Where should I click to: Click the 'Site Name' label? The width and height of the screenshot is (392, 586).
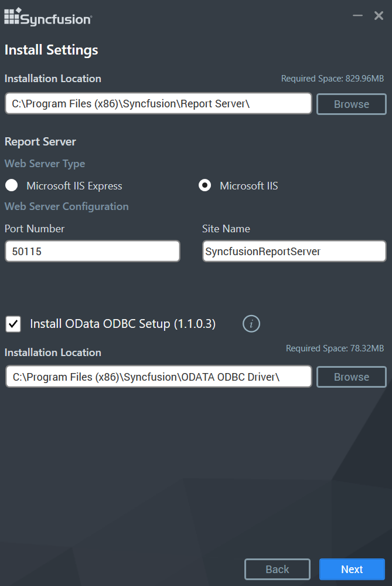[x=226, y=229]
